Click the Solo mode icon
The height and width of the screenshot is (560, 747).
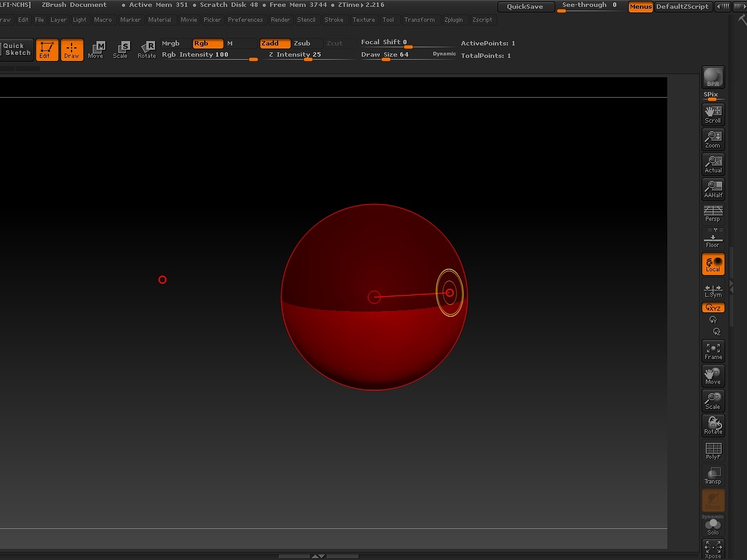click(713, 526)
